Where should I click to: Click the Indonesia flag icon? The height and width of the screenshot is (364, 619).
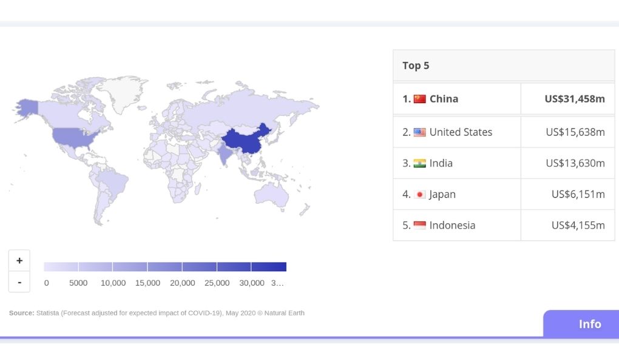(x=419, y=225)
